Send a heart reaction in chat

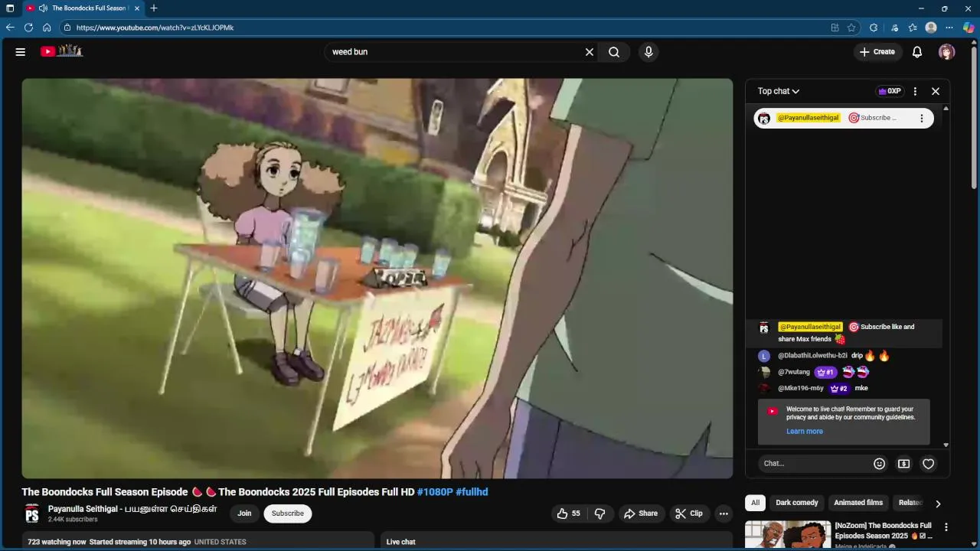929,464
